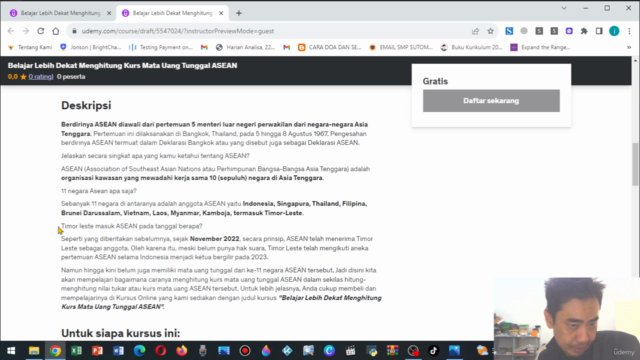Image resolution: width=640 pixels, height=360 pixels.
Task: Click the heading 'Untuk siapa kursus ini:'
Action: point(120,333)
